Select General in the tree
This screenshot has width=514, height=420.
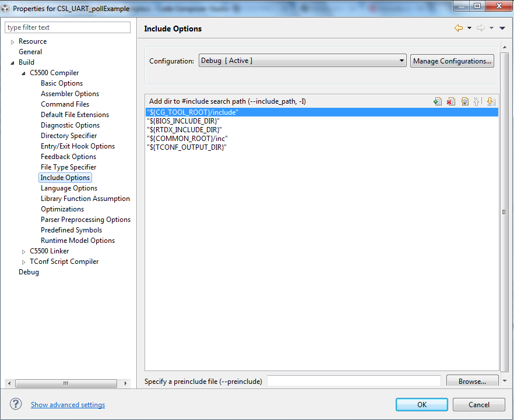coord(30,52)
